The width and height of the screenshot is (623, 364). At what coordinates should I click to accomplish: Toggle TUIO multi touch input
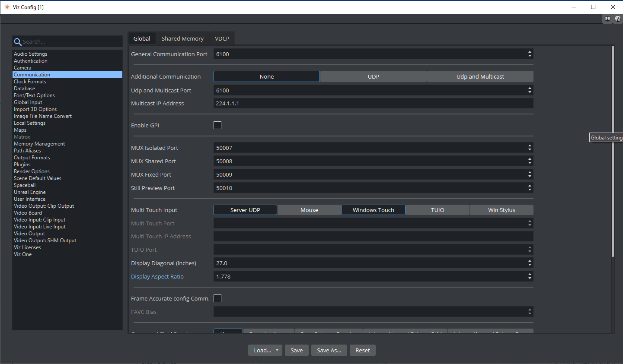coord(437,210)
